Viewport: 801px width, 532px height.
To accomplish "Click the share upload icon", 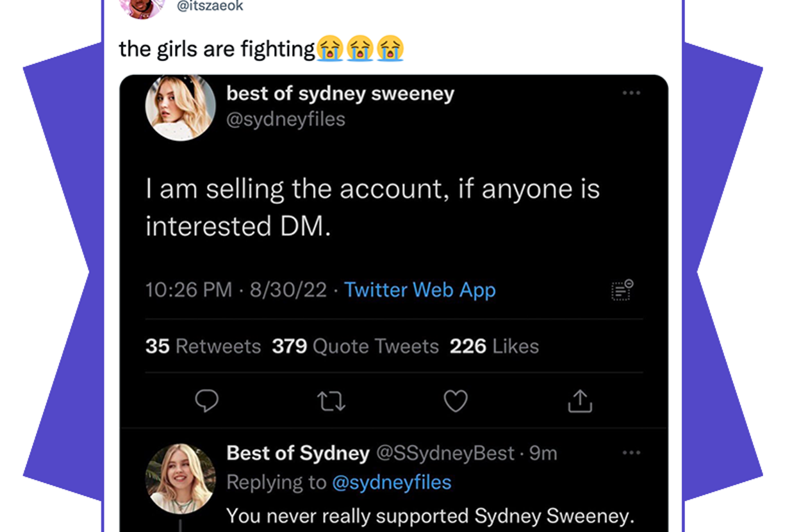I will click(x=580, y=401).
